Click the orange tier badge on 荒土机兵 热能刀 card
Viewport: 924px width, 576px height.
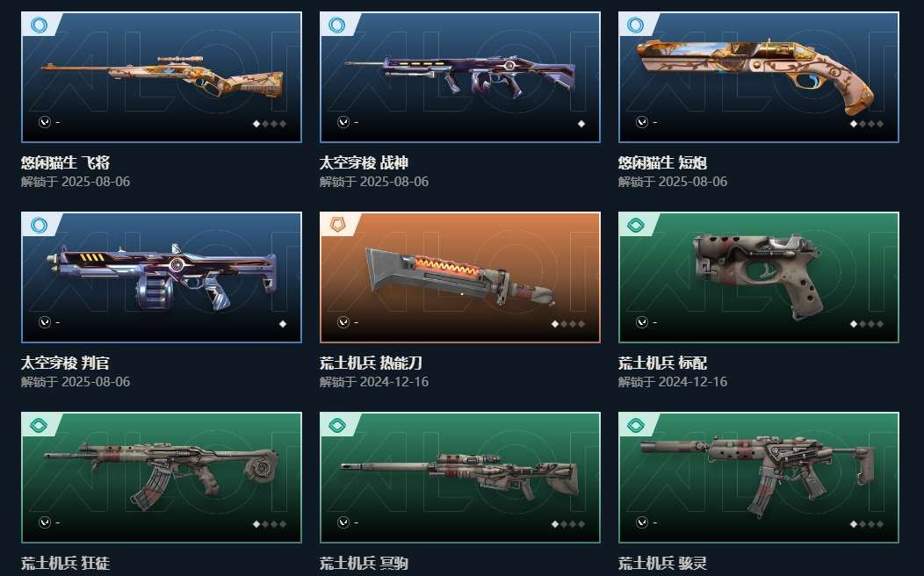337,225
